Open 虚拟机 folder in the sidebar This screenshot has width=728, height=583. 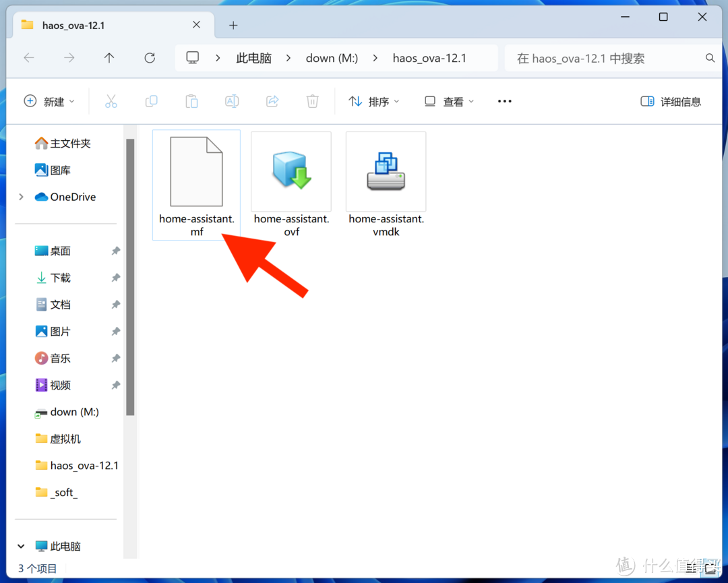coord(58,439)
